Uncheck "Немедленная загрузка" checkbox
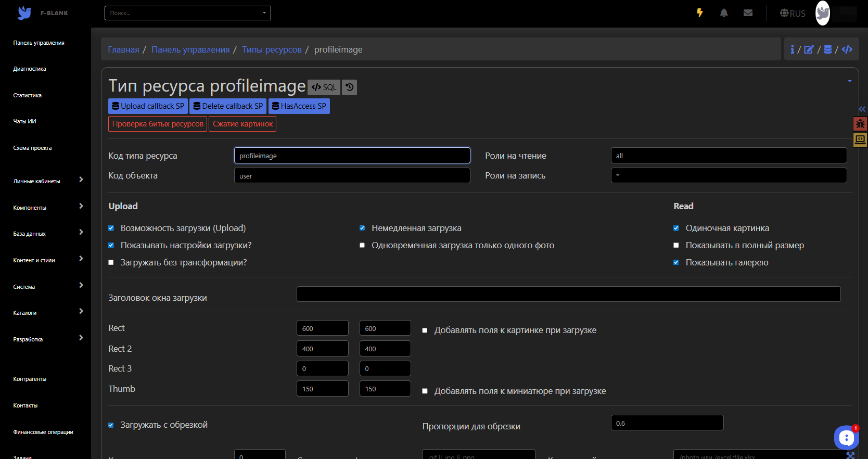The image size is (868, 459). click(x=362, y=228)
